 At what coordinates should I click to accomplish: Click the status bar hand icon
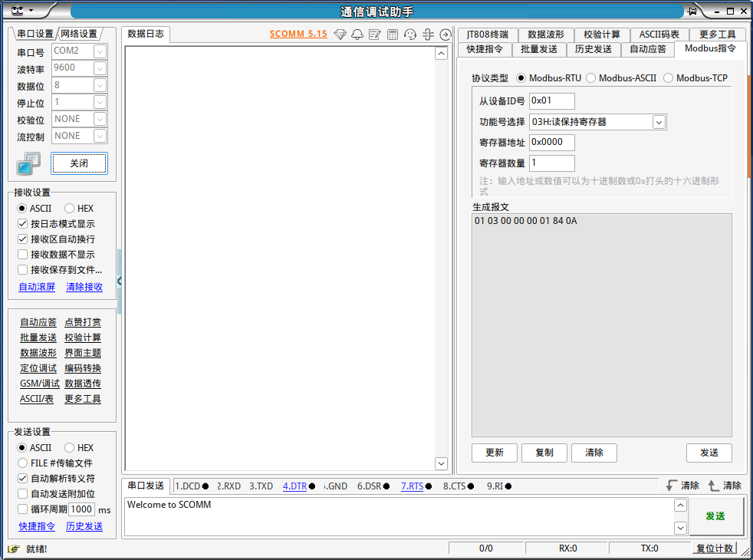click(x=14, y=549)
